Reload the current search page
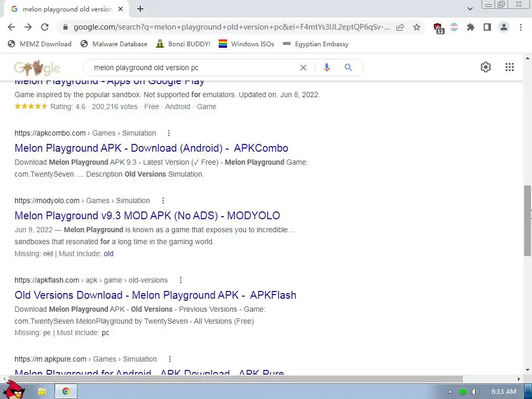This screenshot has width=532, height=399. click(x=45, y=27)
